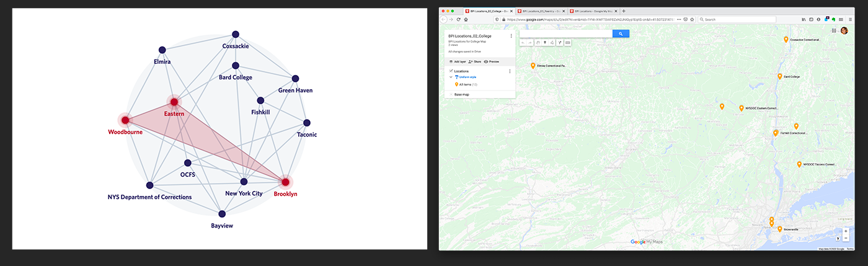Click the green Evernote extension icon
The width and height of the screenshot is (868, 266).
point(833,20)
